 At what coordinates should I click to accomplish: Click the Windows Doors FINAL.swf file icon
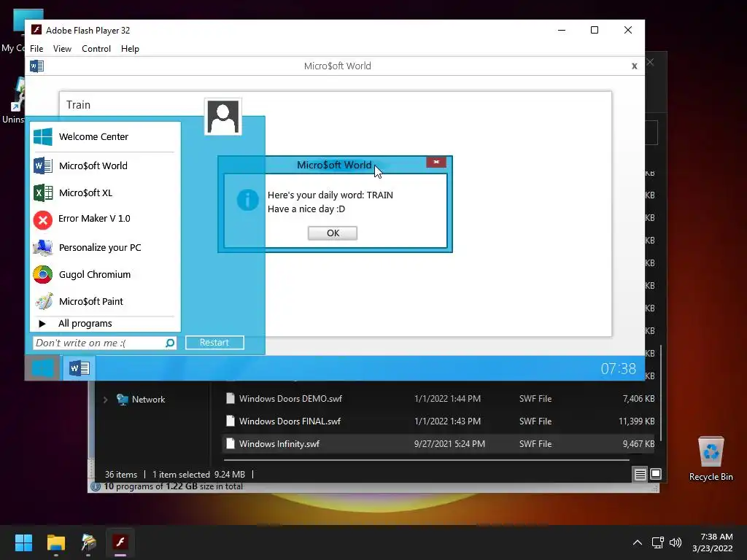click(x=230, y=421)
